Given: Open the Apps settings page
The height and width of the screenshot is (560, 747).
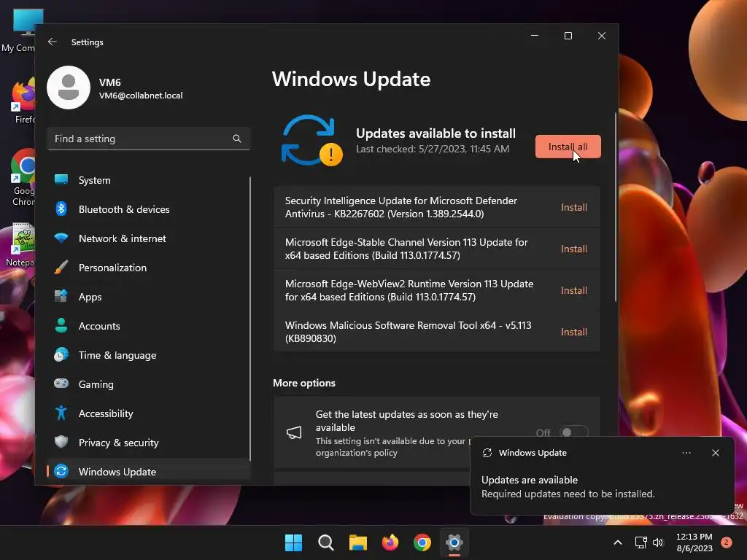Looking at the screenshot, I should click(x=149, y=297).
